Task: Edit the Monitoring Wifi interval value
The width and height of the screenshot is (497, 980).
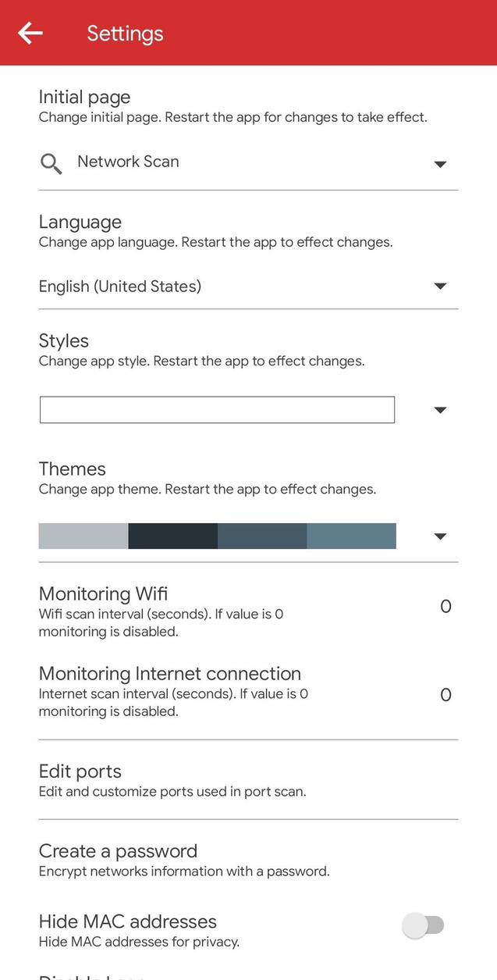Action: click(x=446, y=606)
